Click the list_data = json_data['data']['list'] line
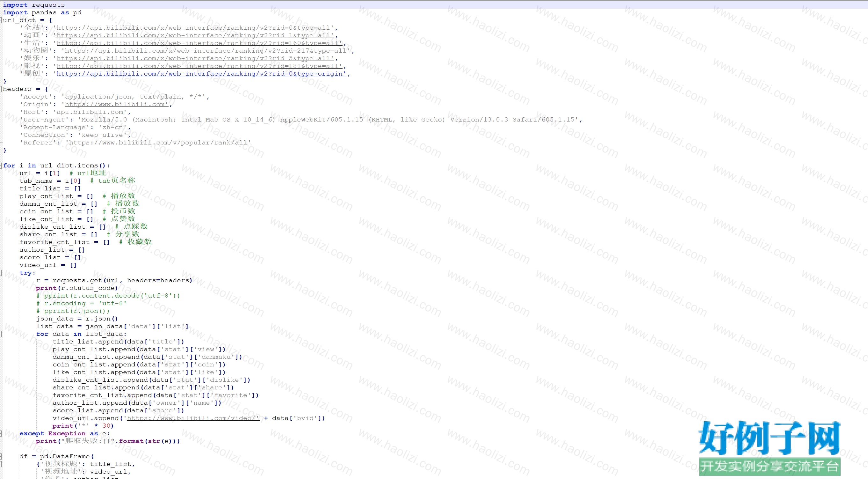Screen dimensions: 868x479 pos(112,326)
